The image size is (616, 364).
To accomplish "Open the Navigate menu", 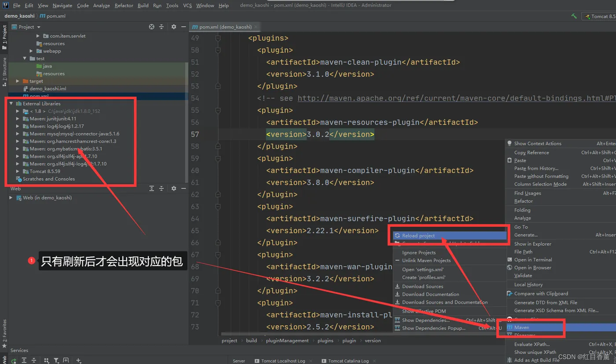I will pyautogui.click(x=62, y=5).
